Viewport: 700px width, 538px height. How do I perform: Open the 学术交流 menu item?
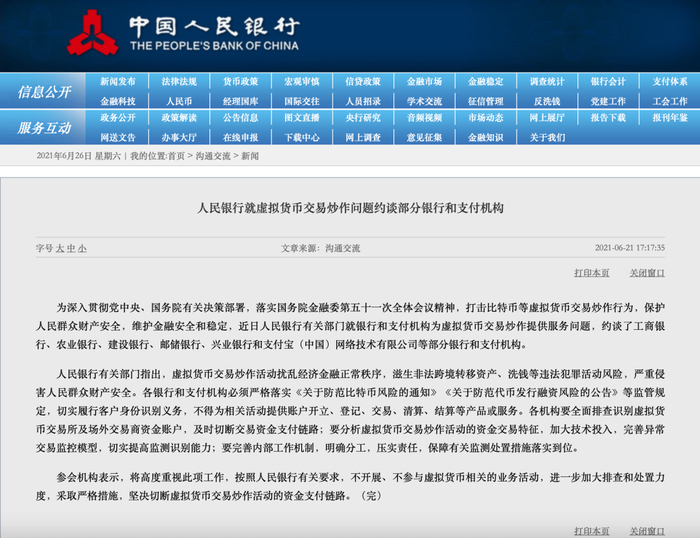click(x=425, y=101)
